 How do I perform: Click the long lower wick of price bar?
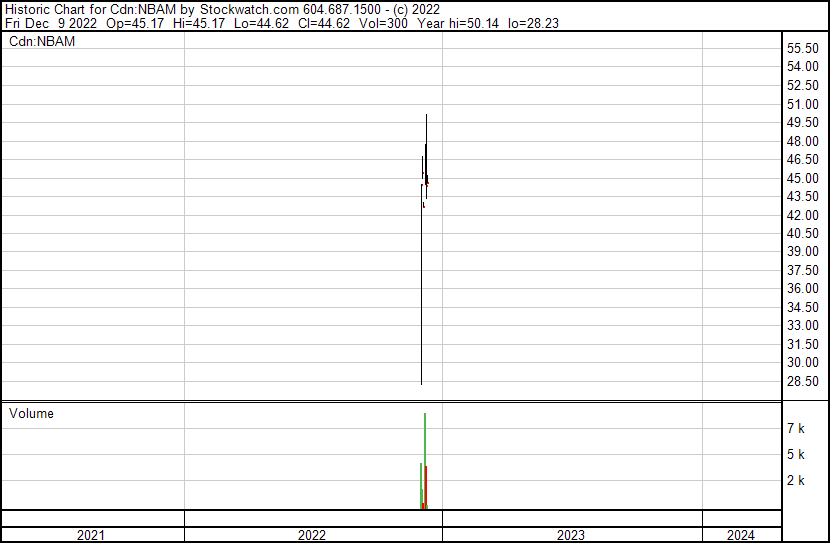click(x=421, y=300)
